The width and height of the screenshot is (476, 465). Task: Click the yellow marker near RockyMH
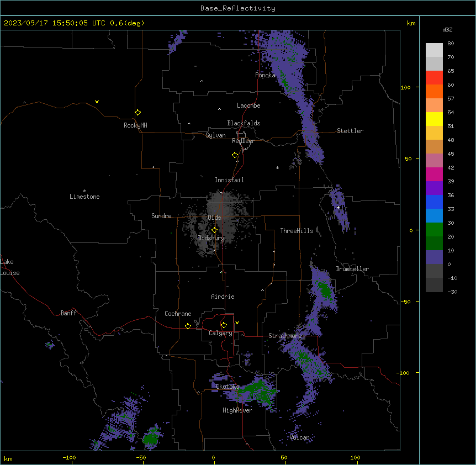click(138, 113)
